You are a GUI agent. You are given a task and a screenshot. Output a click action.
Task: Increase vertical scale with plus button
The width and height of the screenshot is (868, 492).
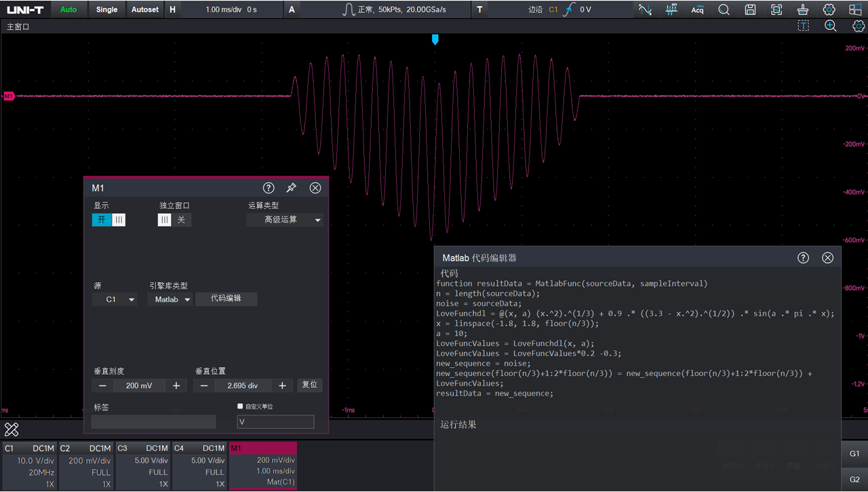click(x=176, y=385)
